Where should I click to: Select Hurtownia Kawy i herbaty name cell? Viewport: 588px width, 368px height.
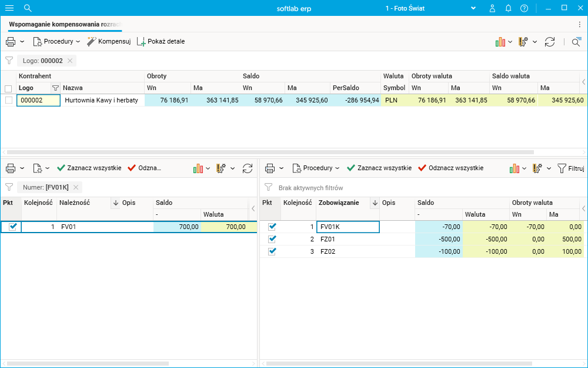pyautogui.click(x=102, y=100)
